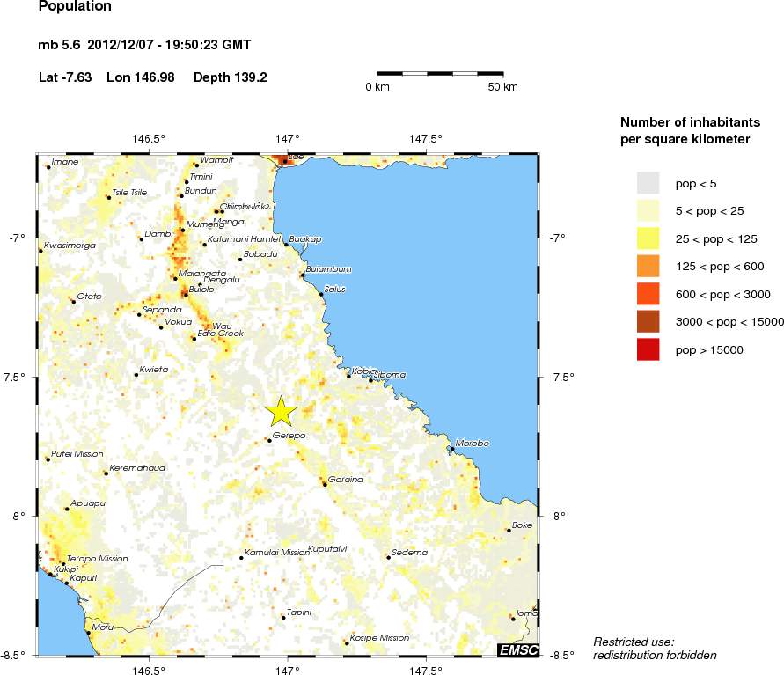Image resolution: width=784 pixels, height=675 pixels.
Task: Click the Kamulai Mission label
Action: pos(277,553)
